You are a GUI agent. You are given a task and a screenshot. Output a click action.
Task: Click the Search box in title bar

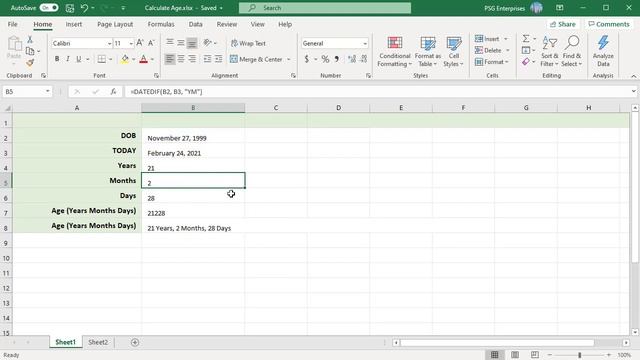coord(325,8)
